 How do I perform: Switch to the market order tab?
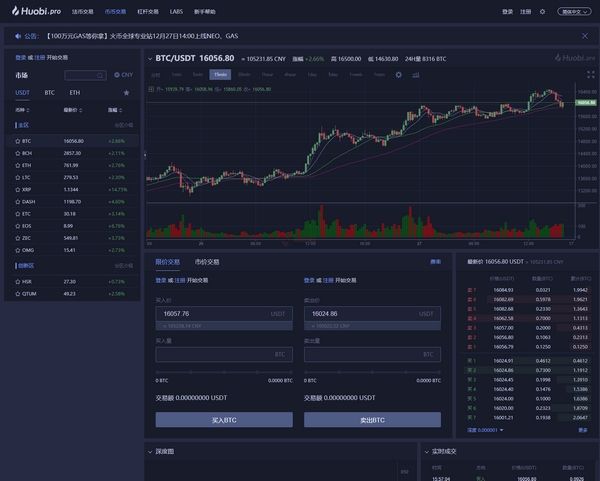coord(207,262)
